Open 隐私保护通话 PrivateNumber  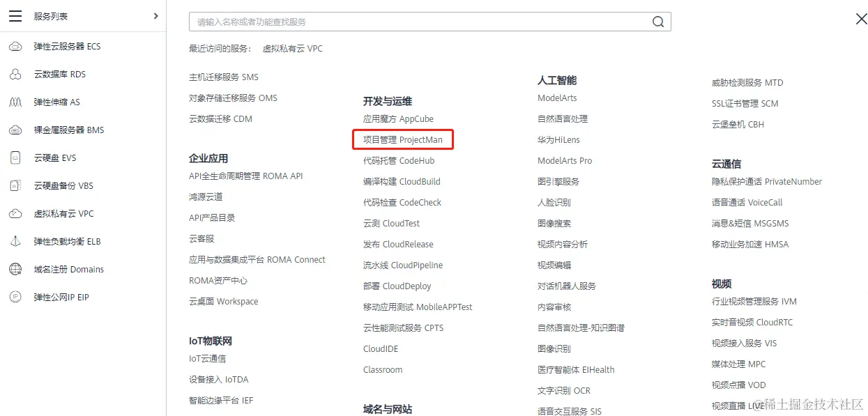tap(767, 182)
